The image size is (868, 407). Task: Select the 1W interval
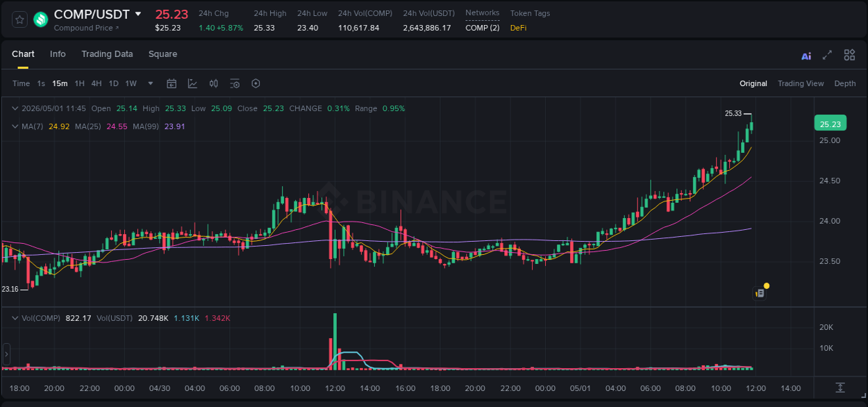coord(131,83)
